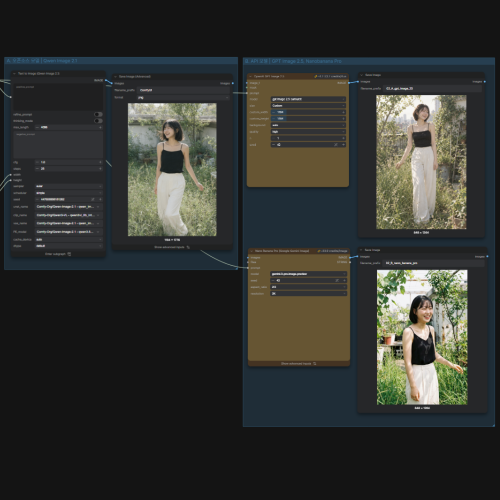Collapse the Text to Image Qwen node
Image resolution: width=500 pixels, height=500 pixels.
coord(14,73)
